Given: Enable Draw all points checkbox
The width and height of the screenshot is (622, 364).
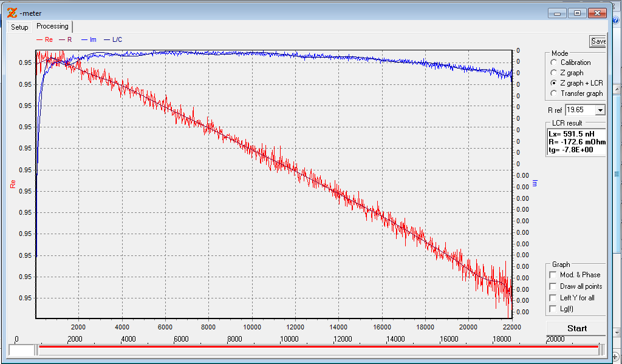Looking at the screenshot, I should 553,286.
